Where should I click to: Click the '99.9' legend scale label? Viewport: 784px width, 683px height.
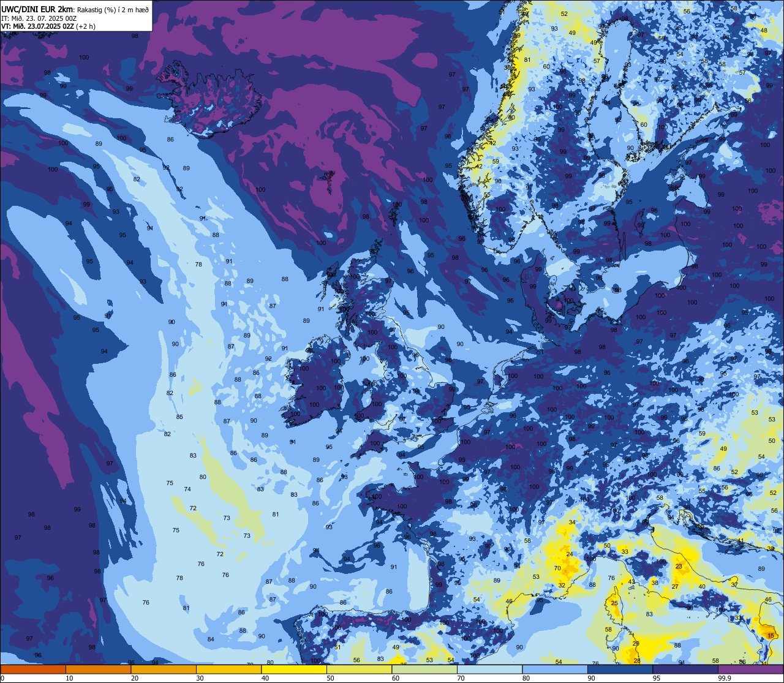tap(725, 678)
